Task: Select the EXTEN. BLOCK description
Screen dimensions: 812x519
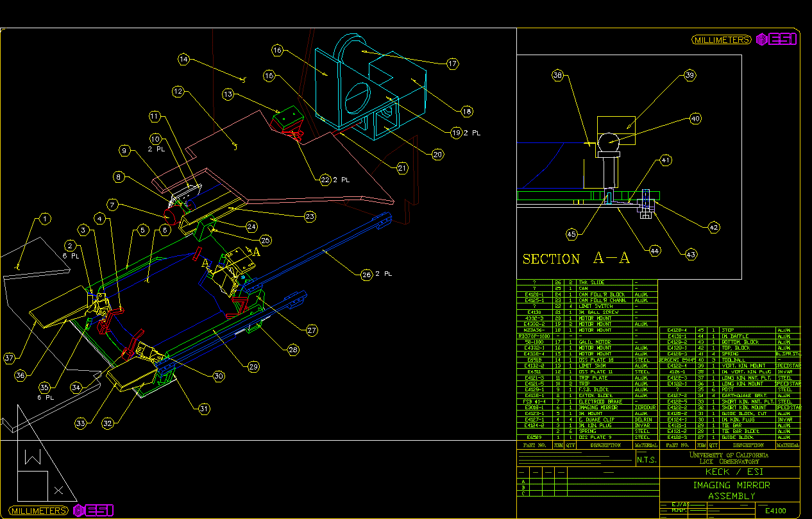Action: point(596,396)
